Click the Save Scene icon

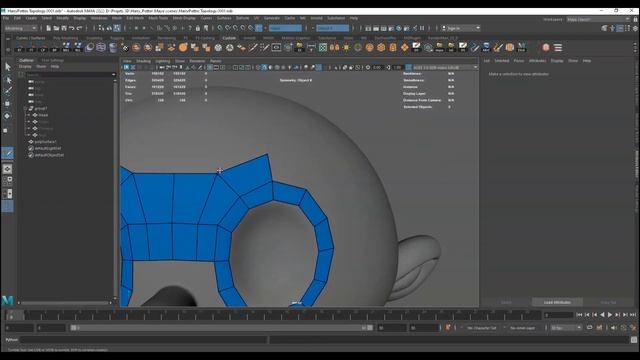[x=64, y=28]
